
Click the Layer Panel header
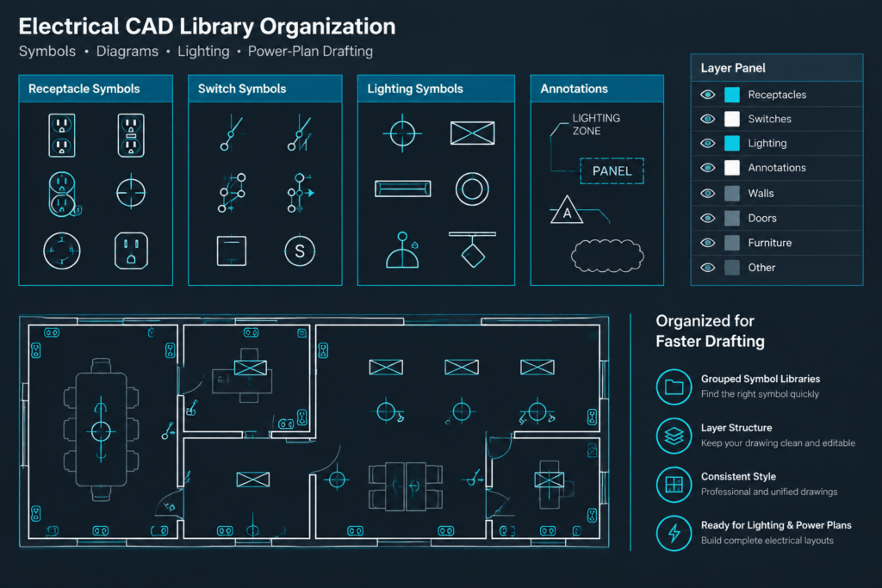point(777,68)
